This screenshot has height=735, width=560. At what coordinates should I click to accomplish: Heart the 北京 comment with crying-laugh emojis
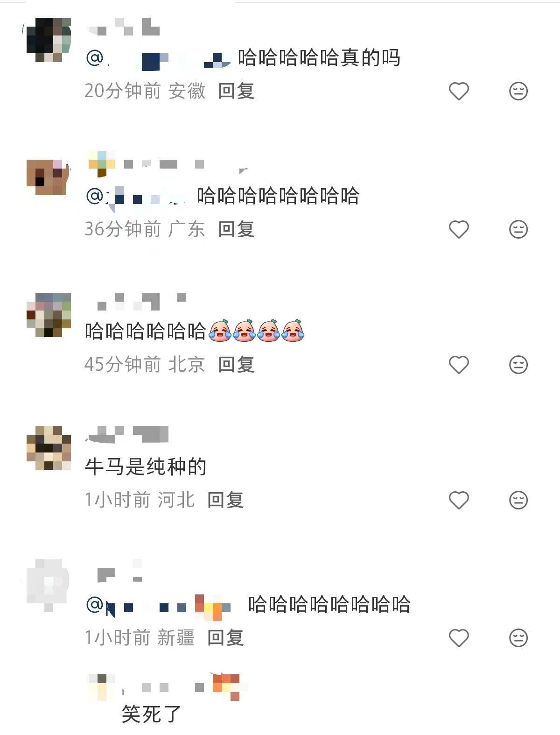459,365
